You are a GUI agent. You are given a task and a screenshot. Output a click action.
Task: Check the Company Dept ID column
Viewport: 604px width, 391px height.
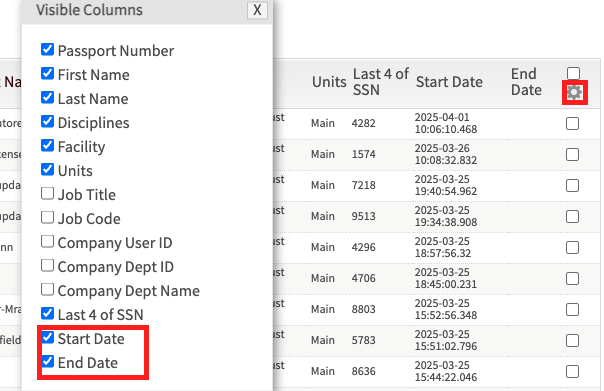pos(47,265)
